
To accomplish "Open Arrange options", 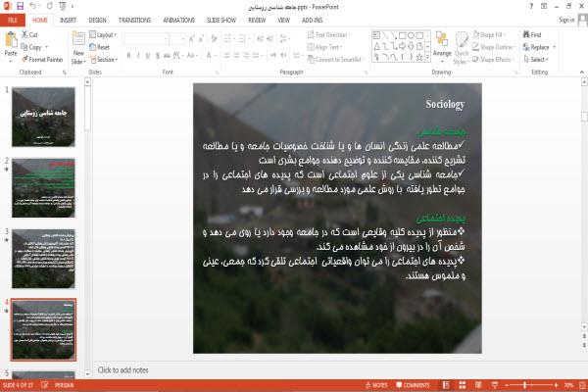I will point(442,47).
